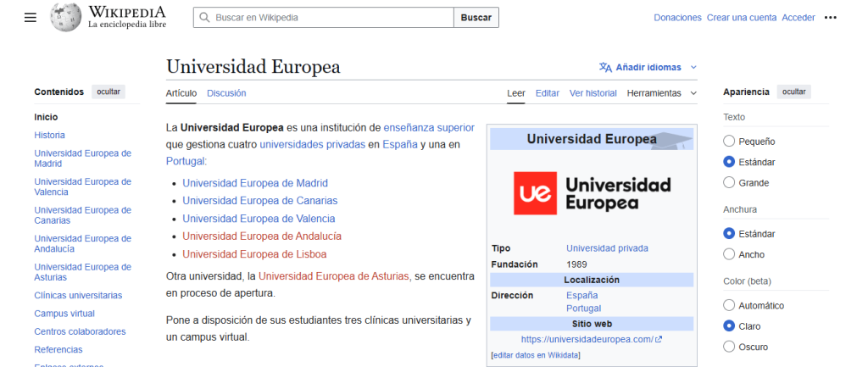Click Crear una cuenta link
The image size is (868, 367).
tap(742, 18)
